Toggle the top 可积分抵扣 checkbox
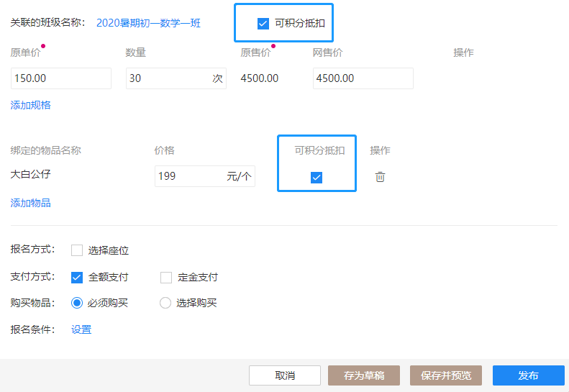The width and height of the screenshot is (569, 392). click(x=263, y=24)
